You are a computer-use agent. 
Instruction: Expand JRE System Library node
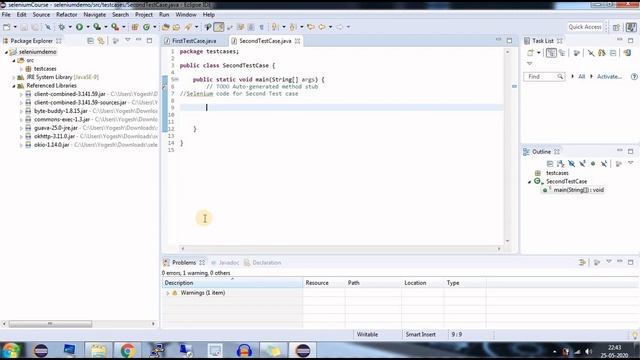(13, 77)
